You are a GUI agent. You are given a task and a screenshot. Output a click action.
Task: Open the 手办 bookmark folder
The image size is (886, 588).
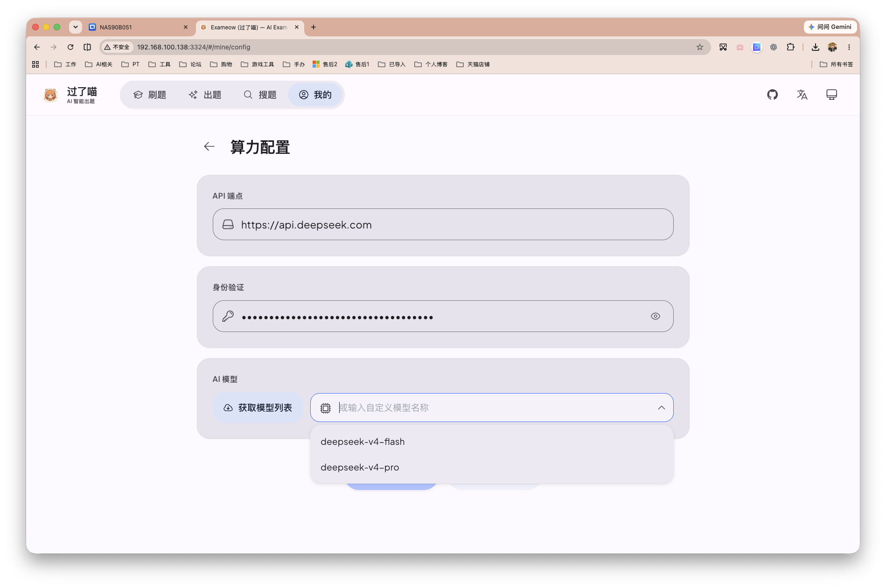tap(294, 64)
